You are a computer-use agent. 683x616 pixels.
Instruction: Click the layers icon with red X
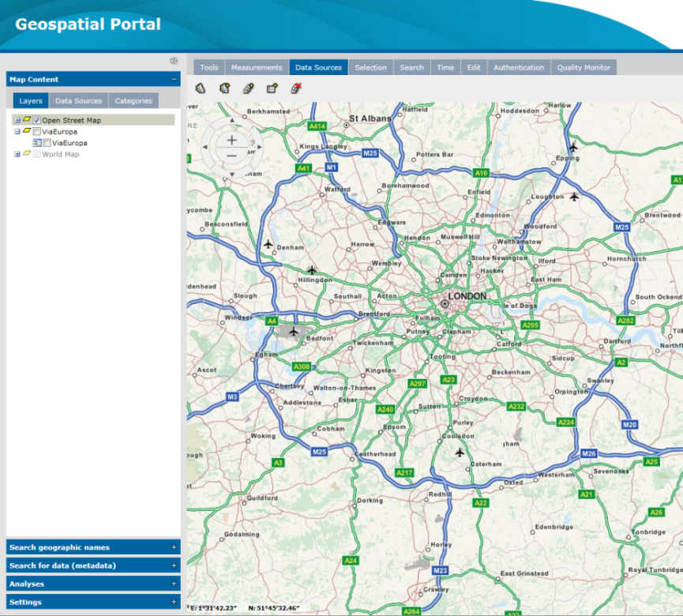click(x=295, y=88)
